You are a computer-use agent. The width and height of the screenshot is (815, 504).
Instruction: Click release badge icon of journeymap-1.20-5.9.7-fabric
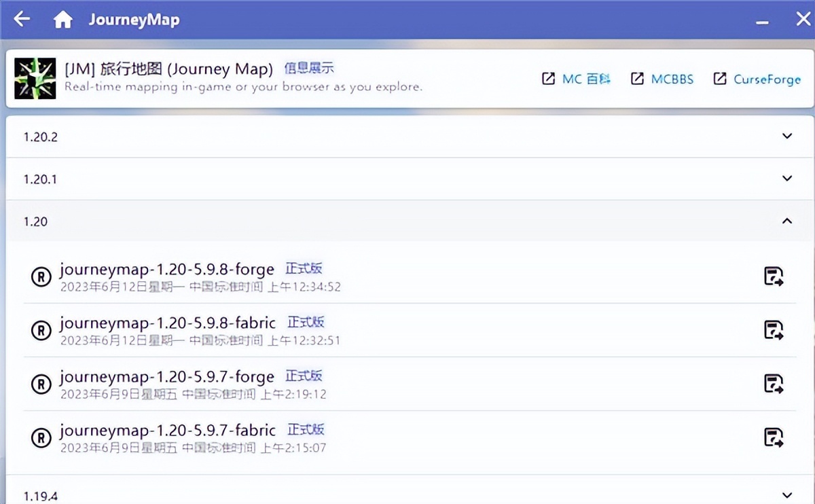click(41, 437)
